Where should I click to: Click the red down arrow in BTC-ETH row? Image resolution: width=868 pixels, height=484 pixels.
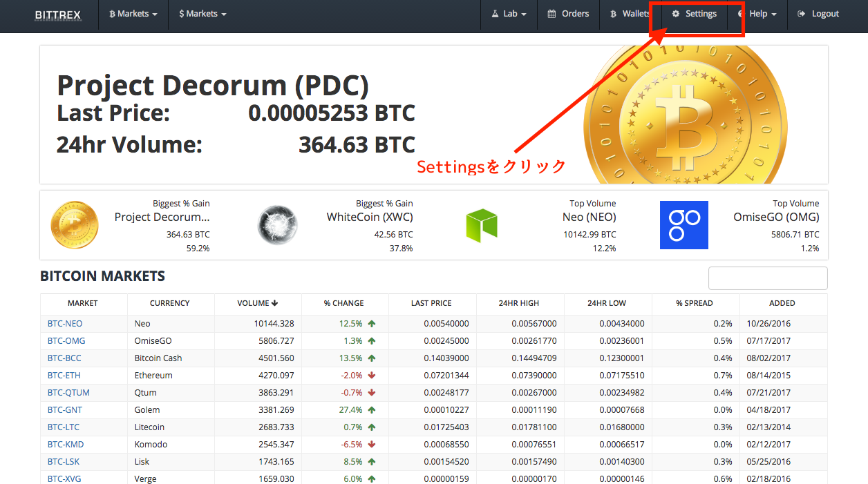372,375
